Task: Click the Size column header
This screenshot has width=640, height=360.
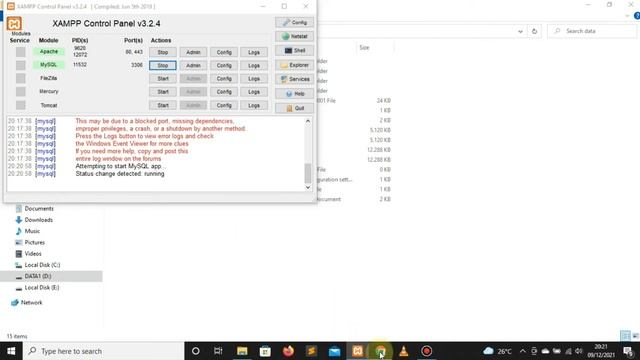Action: point(364,48)
